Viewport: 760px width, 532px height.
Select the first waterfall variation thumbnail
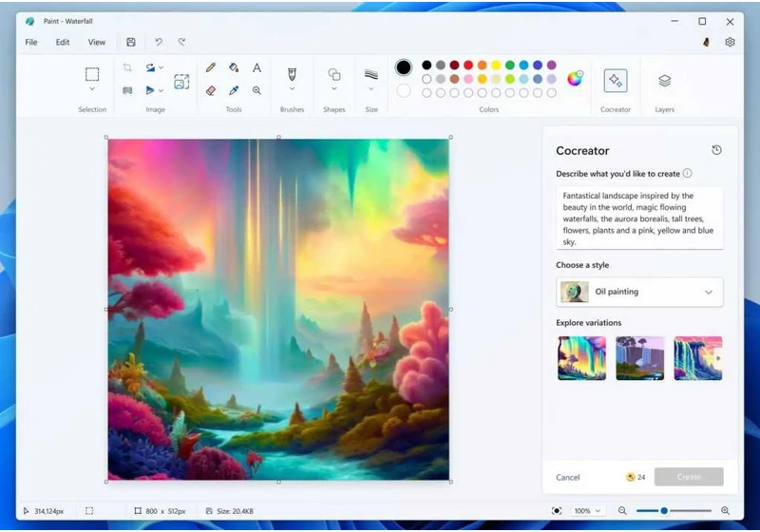tap(581, 358)
